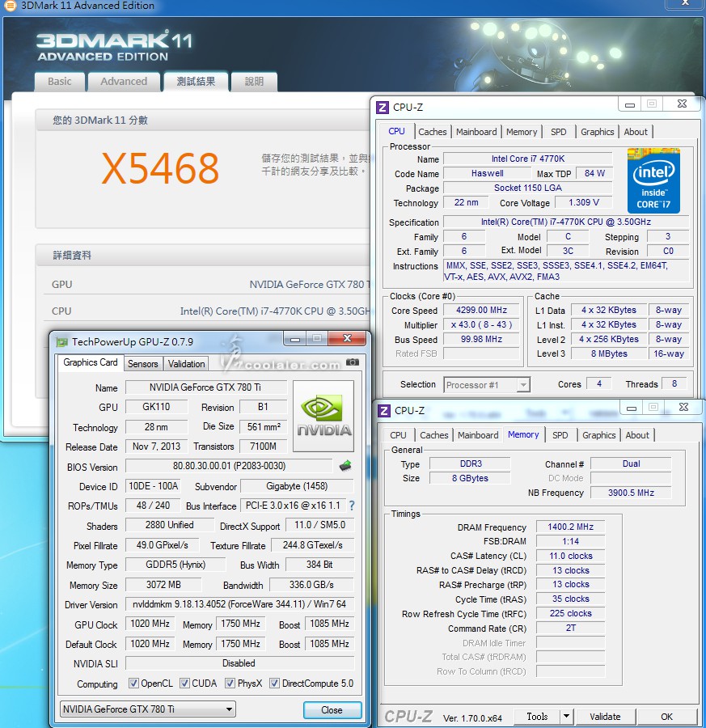Click the GPU-Z title bar app icon
This screenshot has width=706, height=728.
(61, 342)
